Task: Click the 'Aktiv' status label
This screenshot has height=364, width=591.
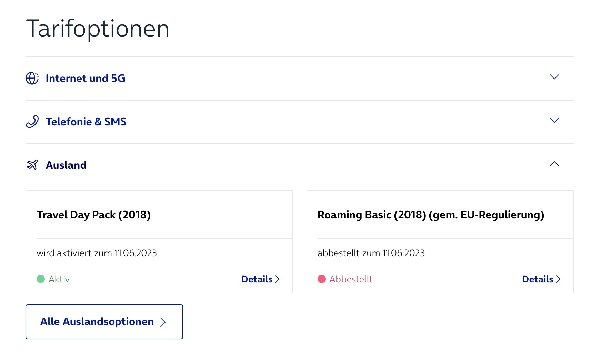Action: pos(59,279)
